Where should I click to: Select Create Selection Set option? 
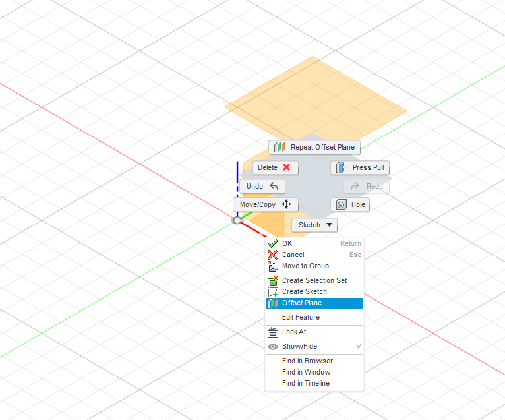coord(314,280)
